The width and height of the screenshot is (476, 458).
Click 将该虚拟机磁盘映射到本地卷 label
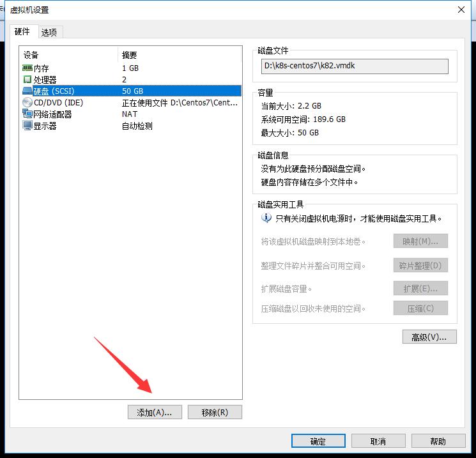(x=313, y=241)
